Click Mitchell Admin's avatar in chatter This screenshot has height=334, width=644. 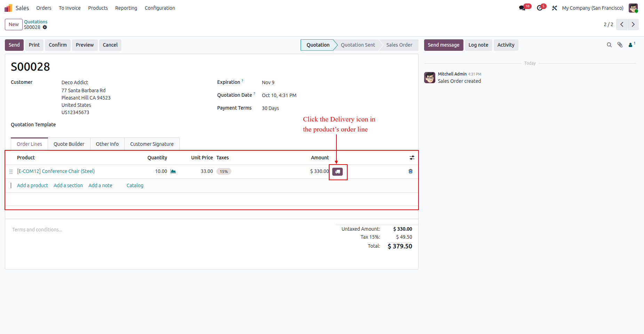pyautogui.click(x=430, y=78)
